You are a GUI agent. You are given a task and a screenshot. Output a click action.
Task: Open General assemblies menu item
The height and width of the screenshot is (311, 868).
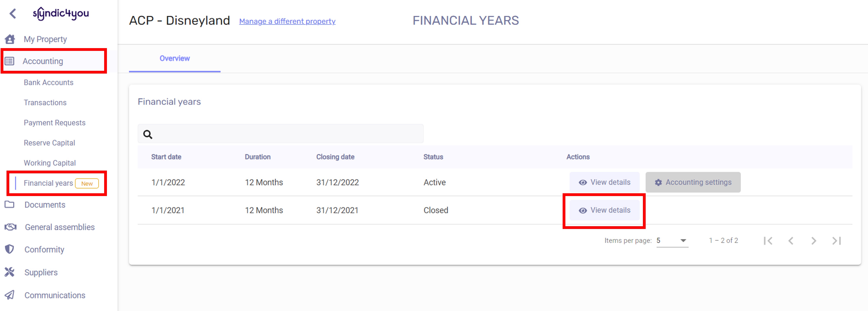coord(60,227)
